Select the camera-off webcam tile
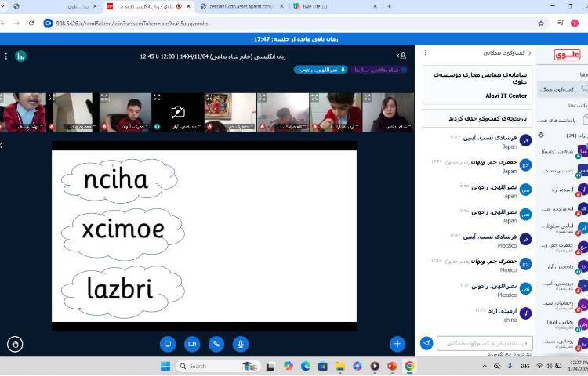The height and width of the screenshot is (376, 588). point(178,112)
